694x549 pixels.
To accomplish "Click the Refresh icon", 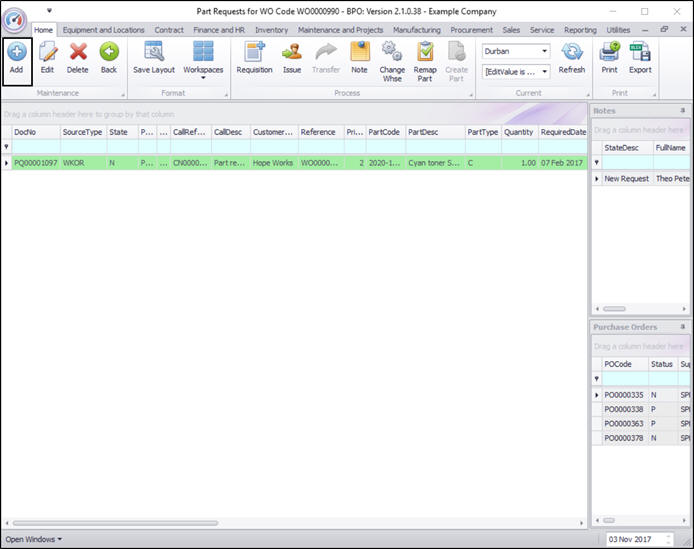I will click(x=572, y=52).
